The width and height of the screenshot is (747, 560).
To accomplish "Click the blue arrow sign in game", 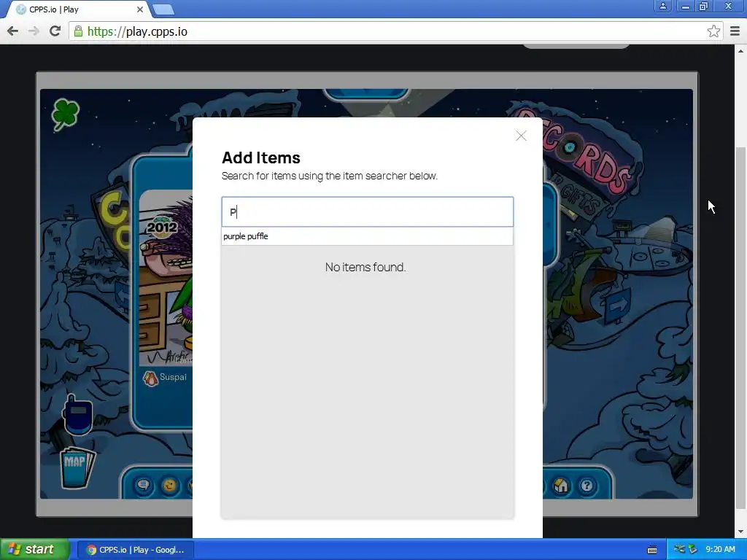I will point(618,306).
